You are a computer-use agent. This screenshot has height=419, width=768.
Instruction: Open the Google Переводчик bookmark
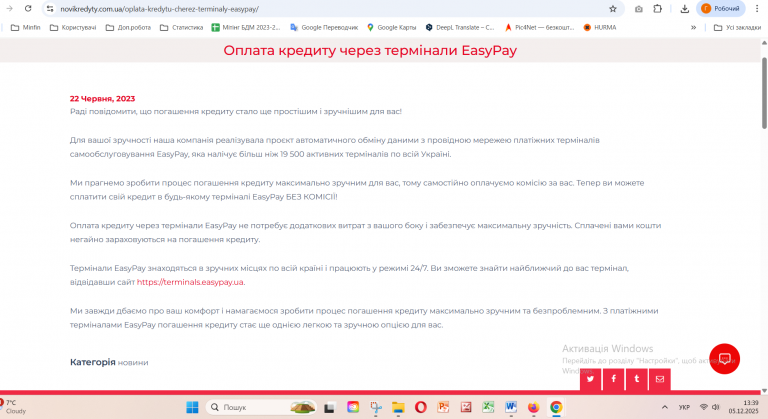click(324, 27)
